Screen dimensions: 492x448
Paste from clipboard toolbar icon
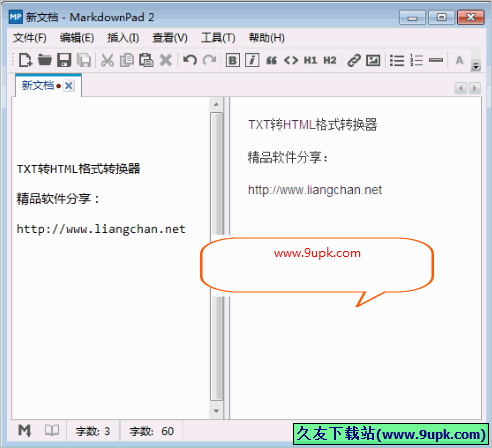click(146, 60)
